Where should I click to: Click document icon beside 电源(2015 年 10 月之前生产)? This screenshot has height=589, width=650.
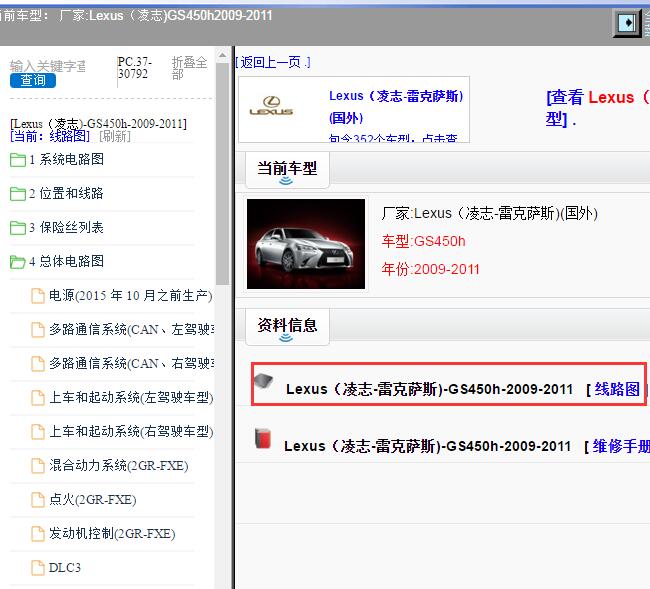point(38,296)
